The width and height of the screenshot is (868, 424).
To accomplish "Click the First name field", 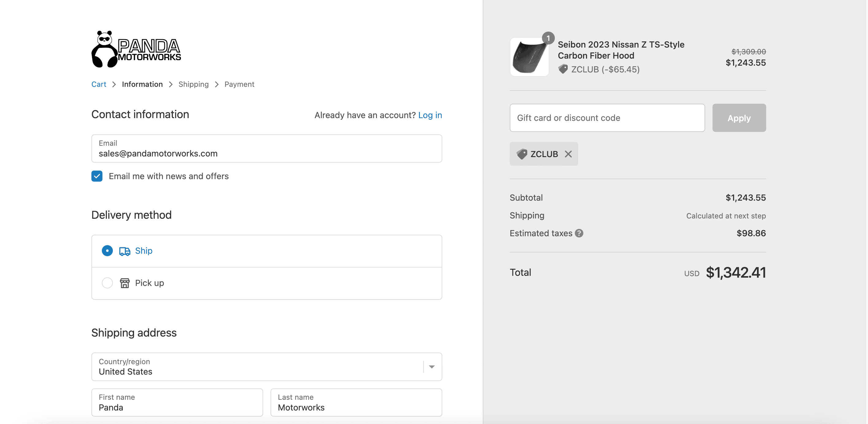I will click(177, 403).
